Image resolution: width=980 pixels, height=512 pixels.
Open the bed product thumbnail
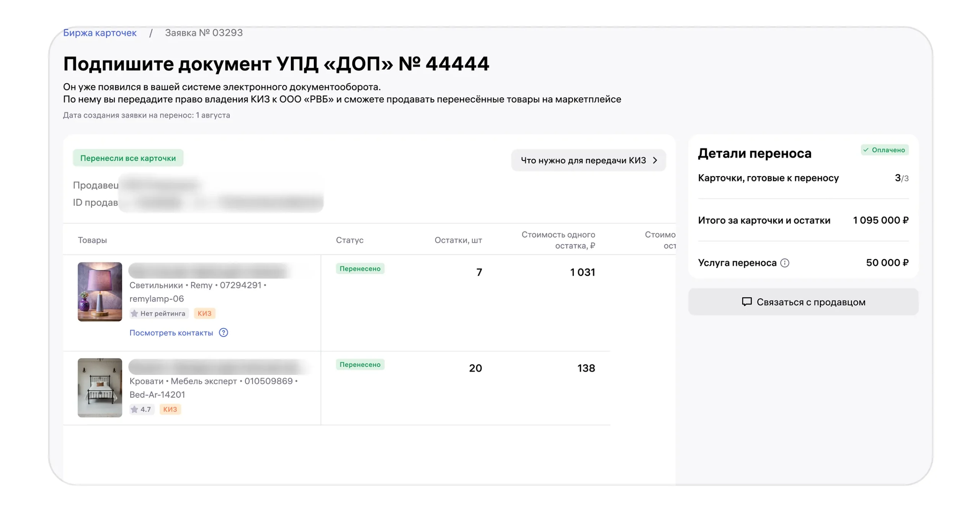pos(100,388)
